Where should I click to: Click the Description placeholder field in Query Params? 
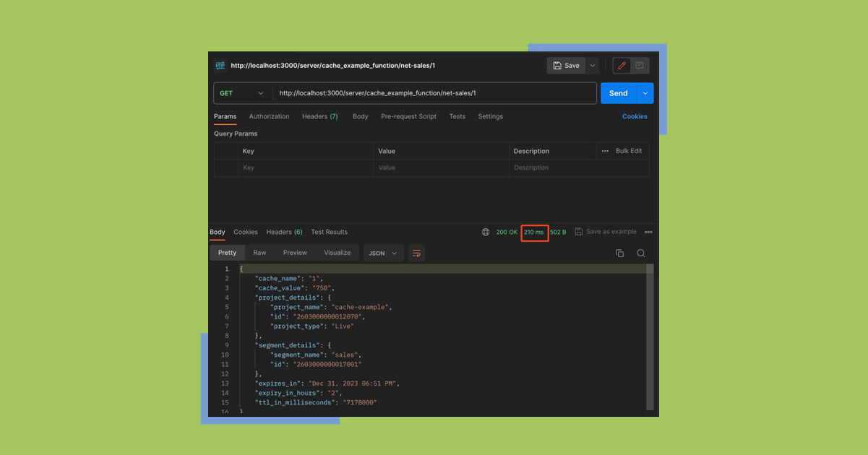[x=578, y=168]
